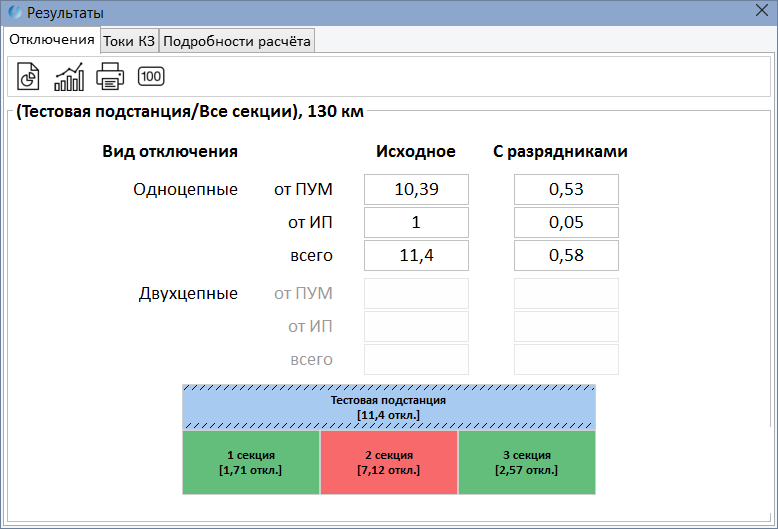Select the red 2 секция block
This screenshot has height=529, width=778.
(x=388, y=462)
